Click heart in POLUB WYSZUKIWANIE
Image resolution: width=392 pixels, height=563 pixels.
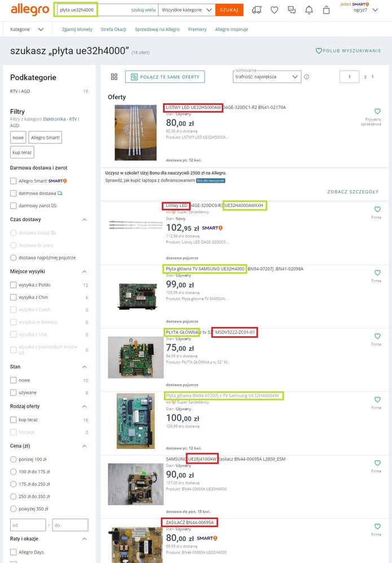coord(319,51)
